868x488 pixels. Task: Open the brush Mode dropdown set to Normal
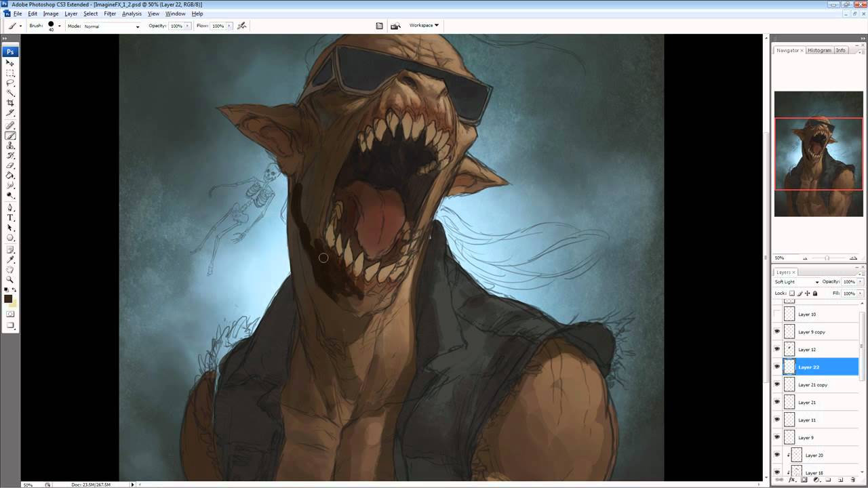(112, 26)
